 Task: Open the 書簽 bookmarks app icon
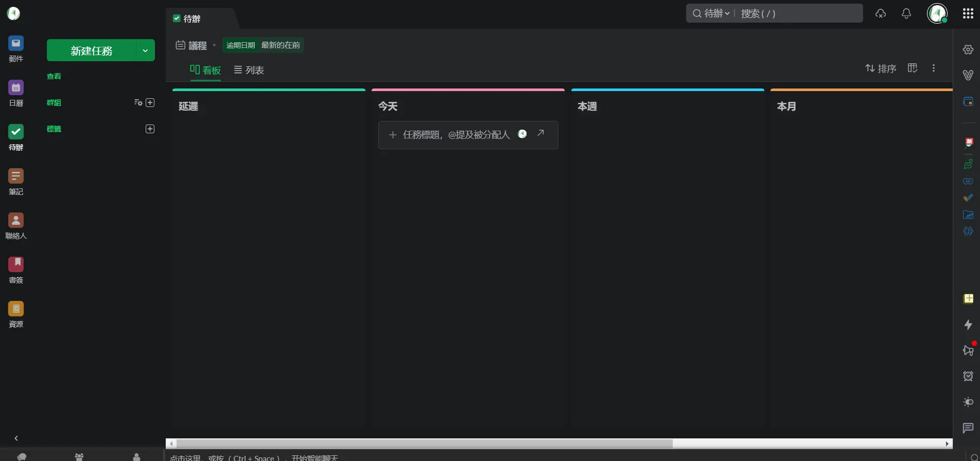click(x=16, y=265)
